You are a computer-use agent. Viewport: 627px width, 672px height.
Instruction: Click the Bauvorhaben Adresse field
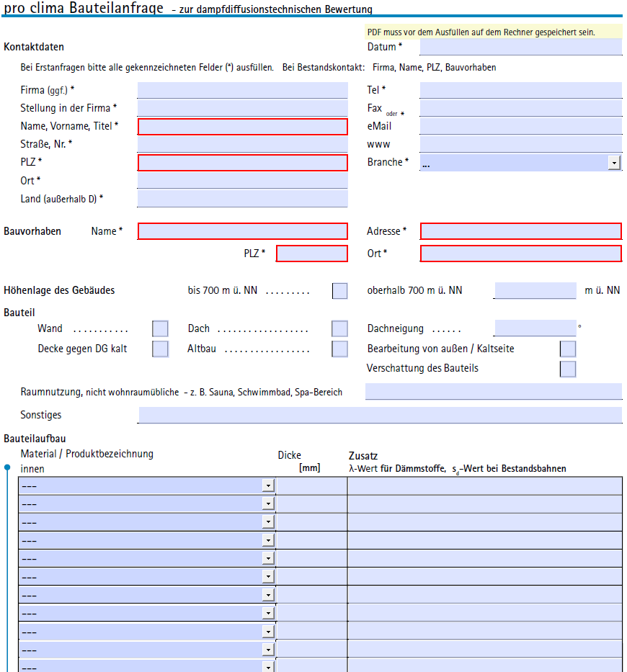point(520,231)
